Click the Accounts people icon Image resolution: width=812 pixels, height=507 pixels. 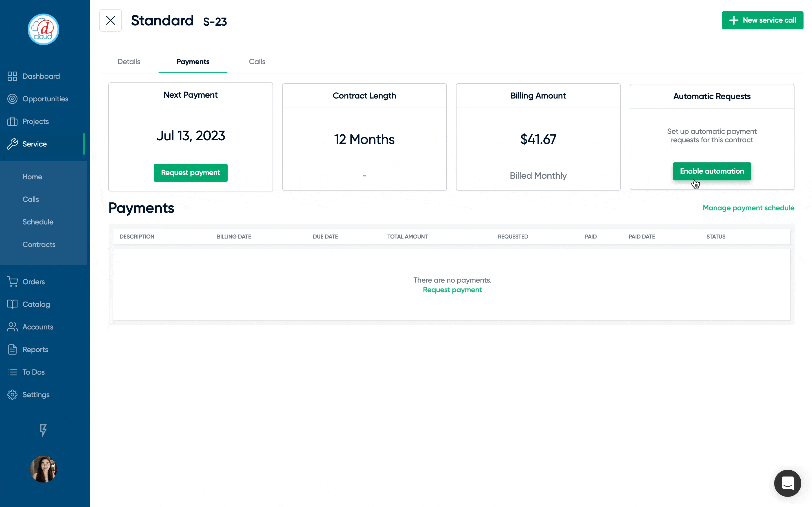coord(12,327)
